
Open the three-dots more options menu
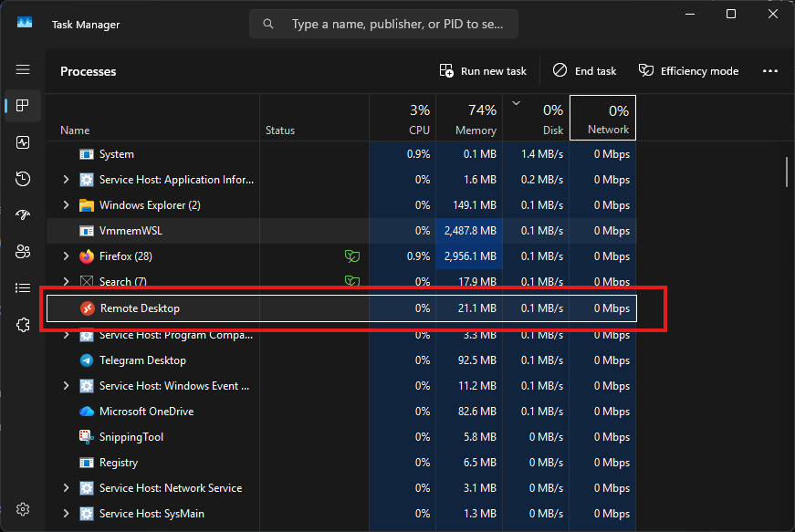point(769,71)
